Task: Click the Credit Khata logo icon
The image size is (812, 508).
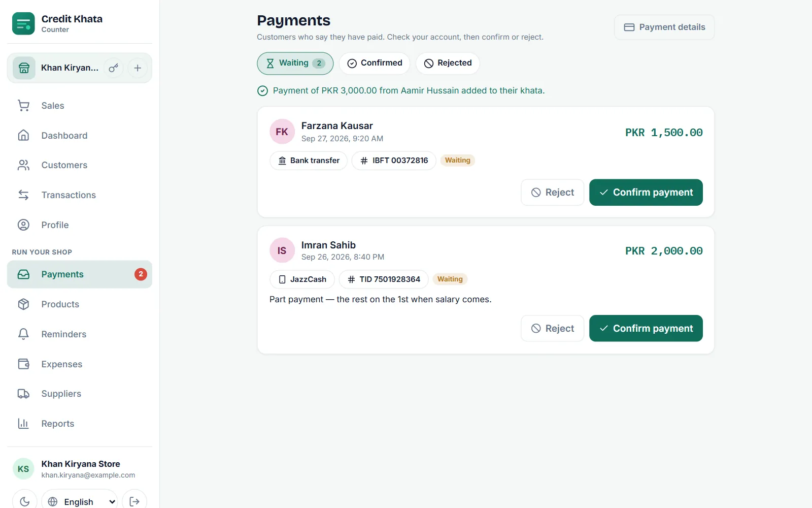Action: coord(23,23)
